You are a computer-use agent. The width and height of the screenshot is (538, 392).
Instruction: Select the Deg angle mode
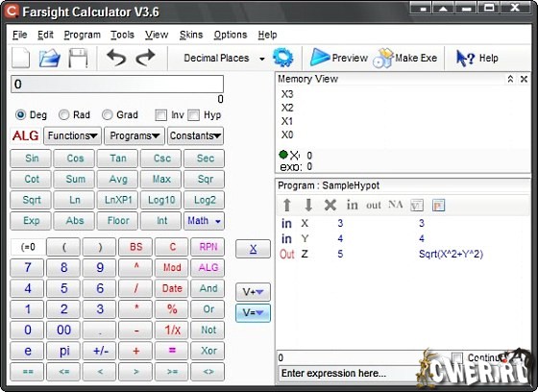pyautogui.click(x=20, y=114)
